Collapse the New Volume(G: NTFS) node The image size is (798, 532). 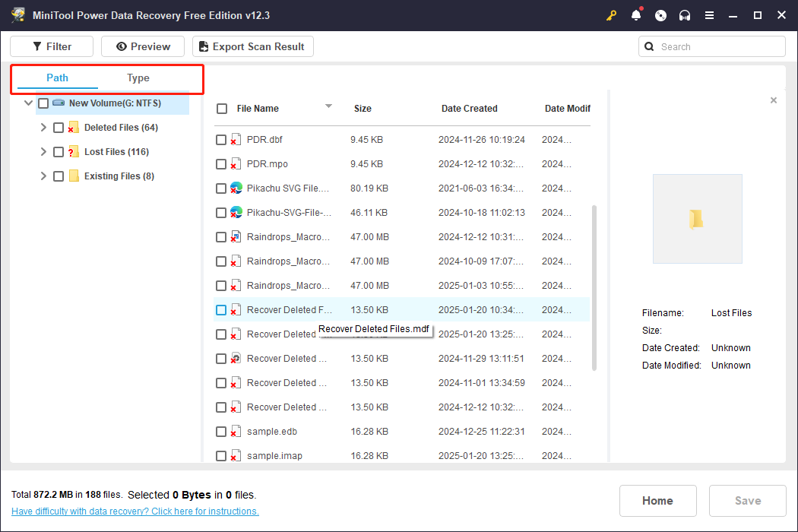[x=28, y=103]
